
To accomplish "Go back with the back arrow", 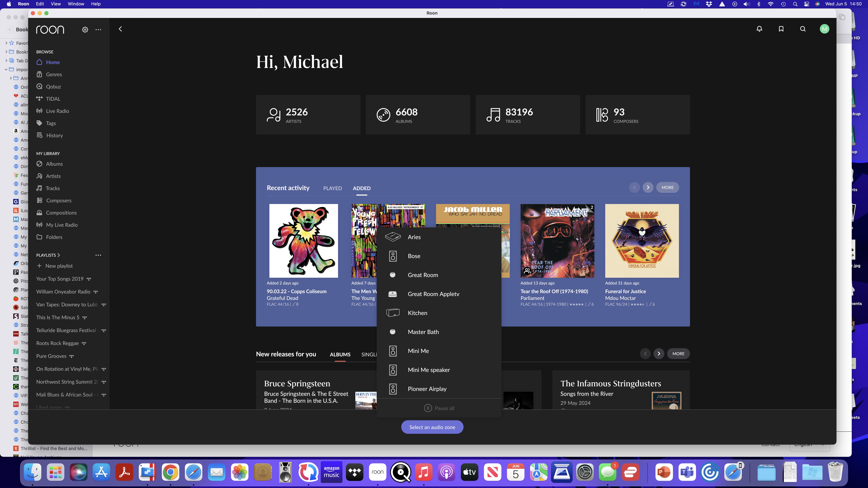I will pyautogui.click(x=120, y=29).
